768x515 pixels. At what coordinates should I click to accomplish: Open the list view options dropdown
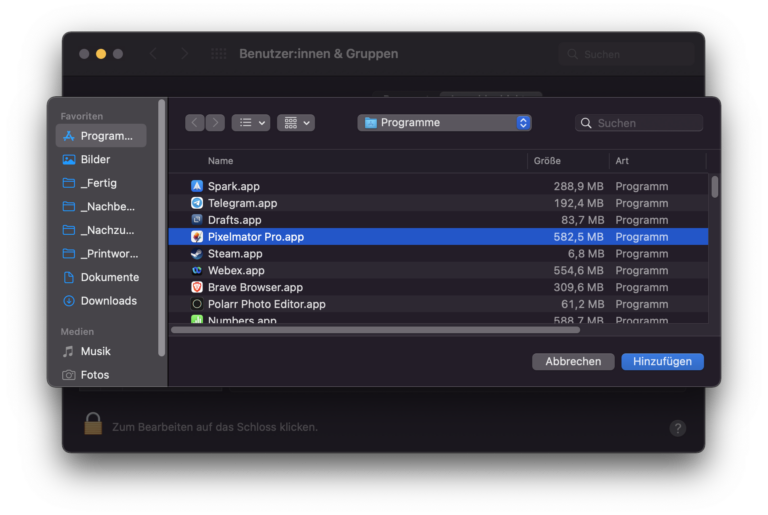click(x=251, y=123)
